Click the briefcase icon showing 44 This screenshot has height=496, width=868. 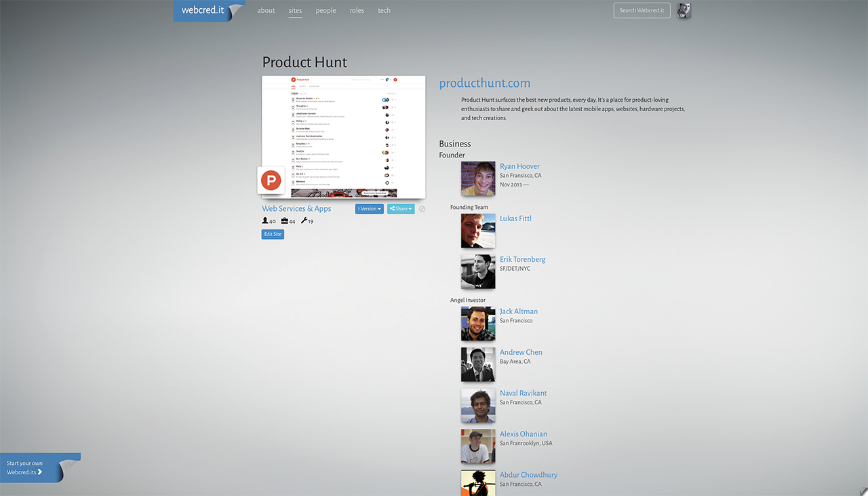click(x=283, y=221)
